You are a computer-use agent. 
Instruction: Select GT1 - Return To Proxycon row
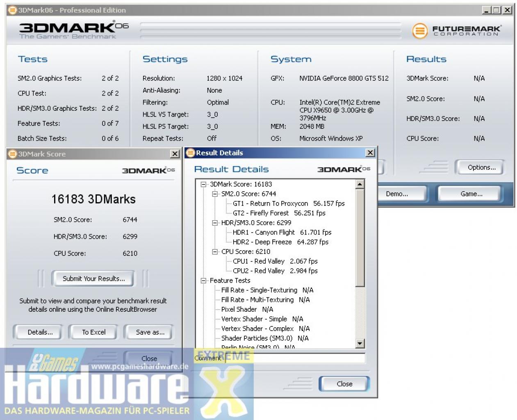(289, 203)
